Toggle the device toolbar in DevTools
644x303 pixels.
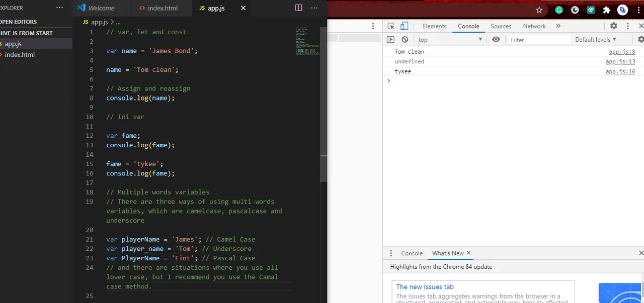pos(404,26)
